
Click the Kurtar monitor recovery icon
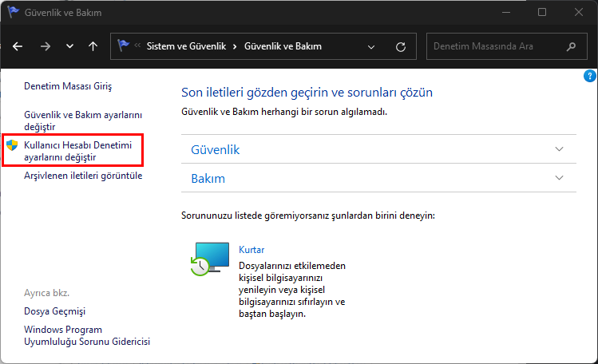[x=210, y=259]
